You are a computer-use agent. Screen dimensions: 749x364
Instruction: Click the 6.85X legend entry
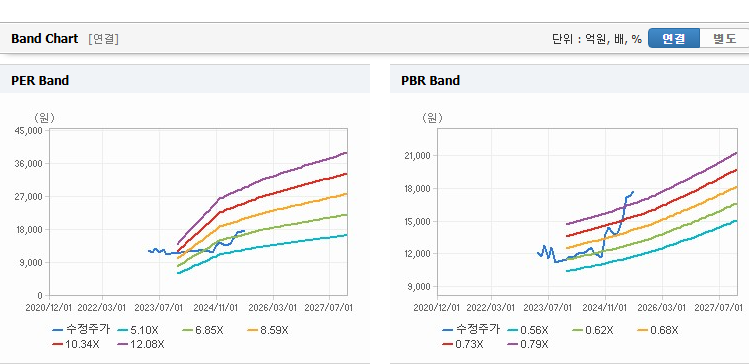tap(203, 330)
